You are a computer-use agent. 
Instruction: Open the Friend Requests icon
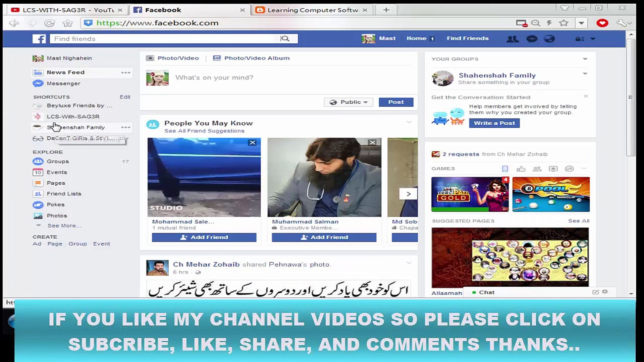tap(513, 39)
